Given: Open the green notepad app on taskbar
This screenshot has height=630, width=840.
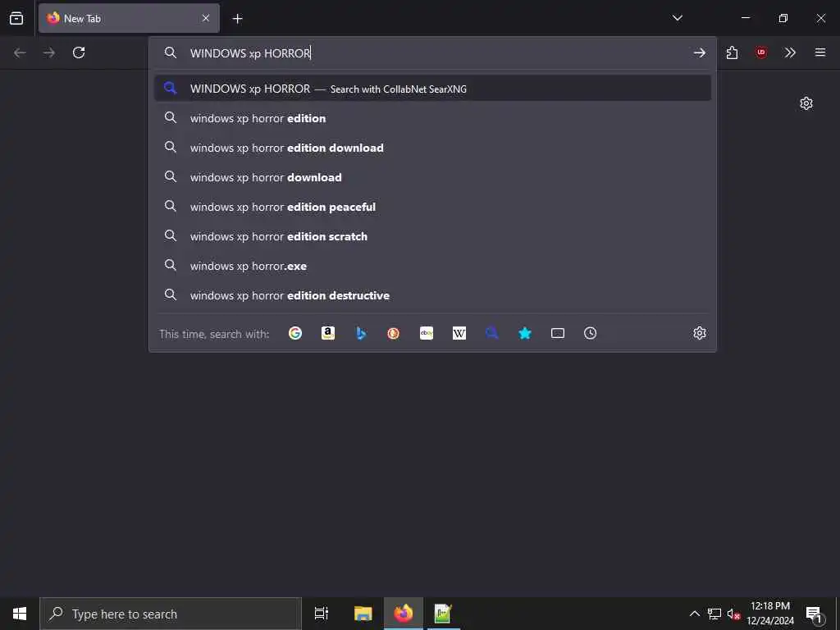Looking at the screenshot, I should point(443,614).
